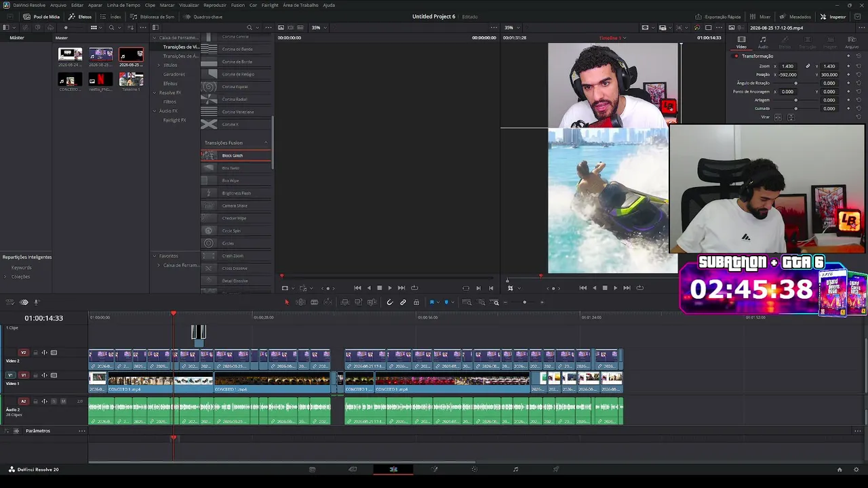
Task: Play forward in source viewer
Action: pos(390,288)
